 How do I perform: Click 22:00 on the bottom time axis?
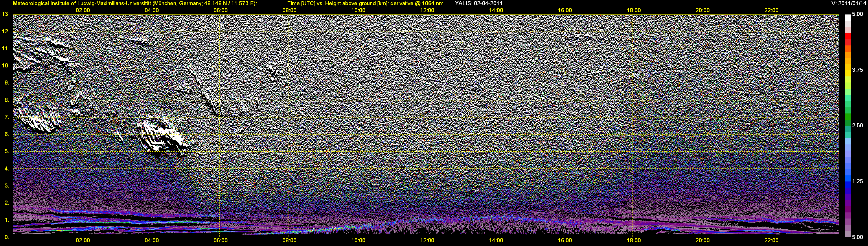pos(771,240)
